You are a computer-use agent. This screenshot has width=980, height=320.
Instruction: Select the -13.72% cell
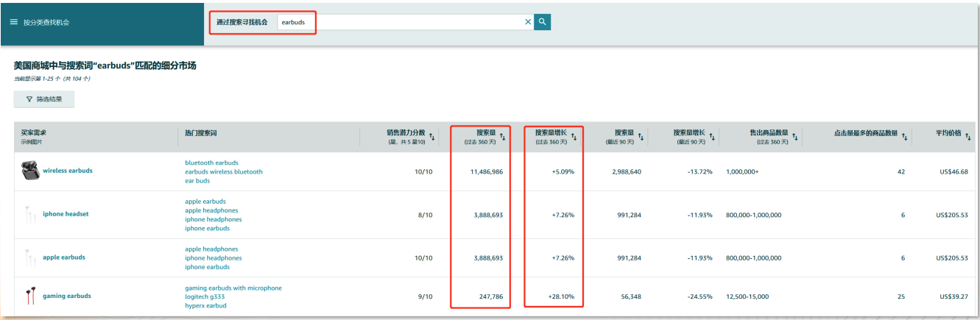click(x=699, y=171)
